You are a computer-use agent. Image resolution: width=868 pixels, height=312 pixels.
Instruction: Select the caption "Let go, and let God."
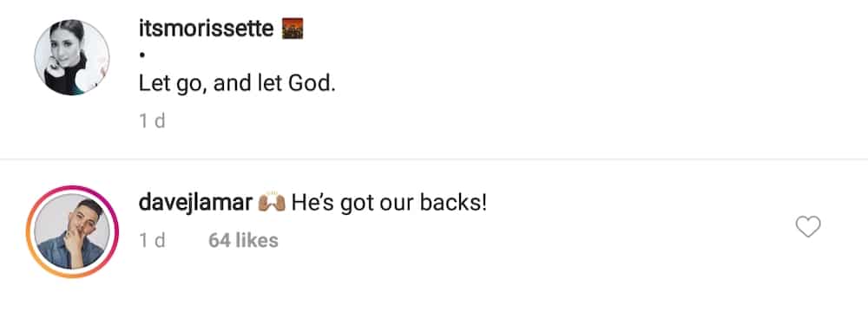(237, 83)
